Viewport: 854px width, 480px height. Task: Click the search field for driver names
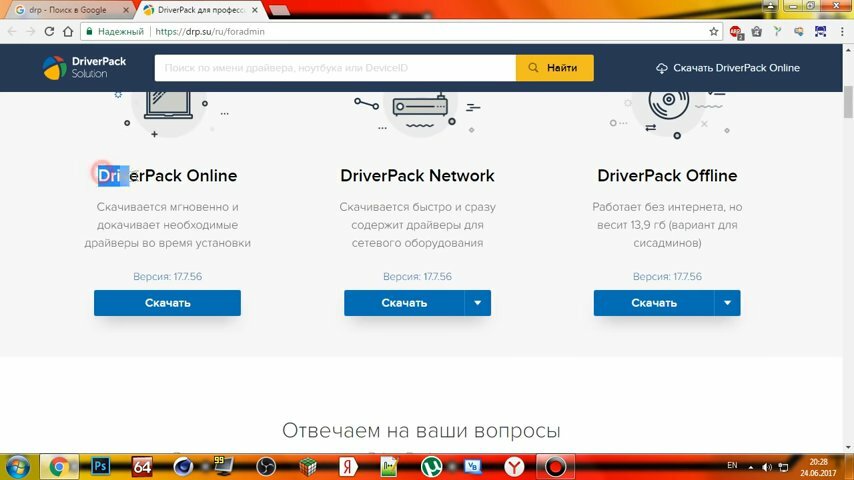pyautogui.click(x=335, y=68)
